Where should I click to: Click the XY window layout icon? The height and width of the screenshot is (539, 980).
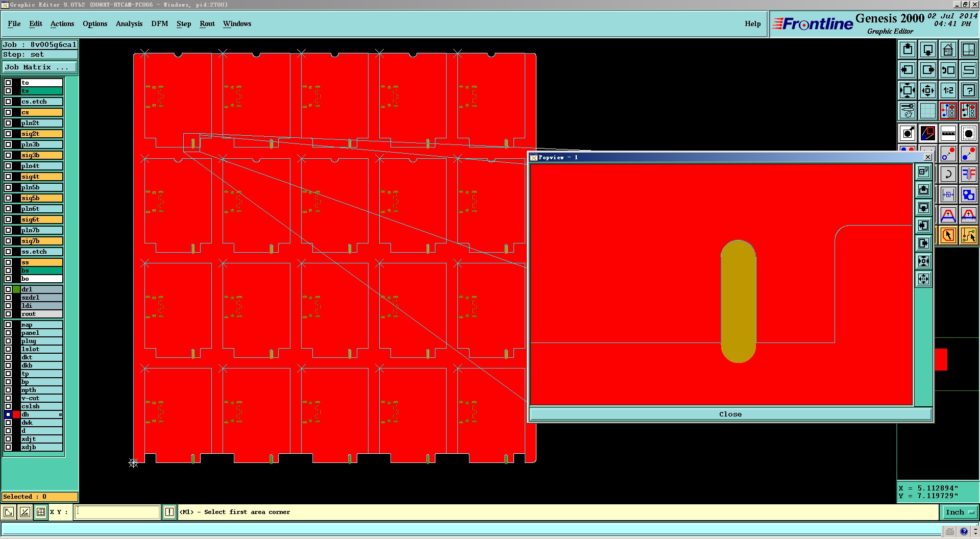969,50
